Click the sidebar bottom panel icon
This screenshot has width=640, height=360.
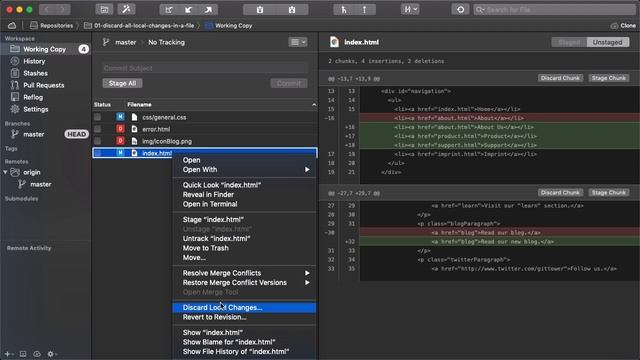click(x=23, y=354)
